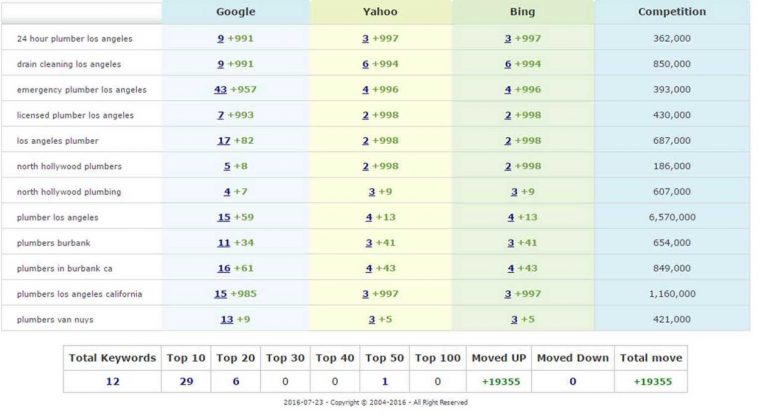Open Google rank 43 for emergency plumber
The width and height of the screenshot is (768, 416).
pyautogui.click(x=220, y=89)
